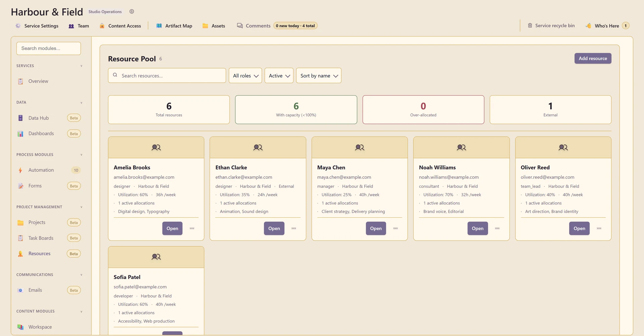Click the External stat card
Viewport: 644px width, 336px height.
550,110
